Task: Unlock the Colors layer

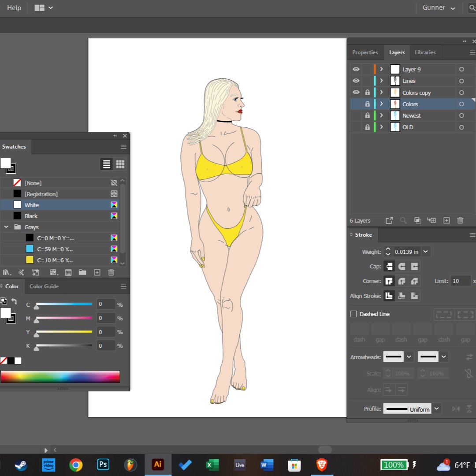Action: (367, 104)
